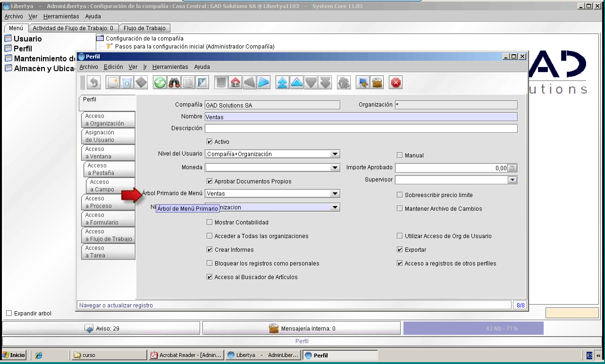The height and width of the screenshot is (364, 605).
Task: Click the Descripción text field
Action: 361,128
